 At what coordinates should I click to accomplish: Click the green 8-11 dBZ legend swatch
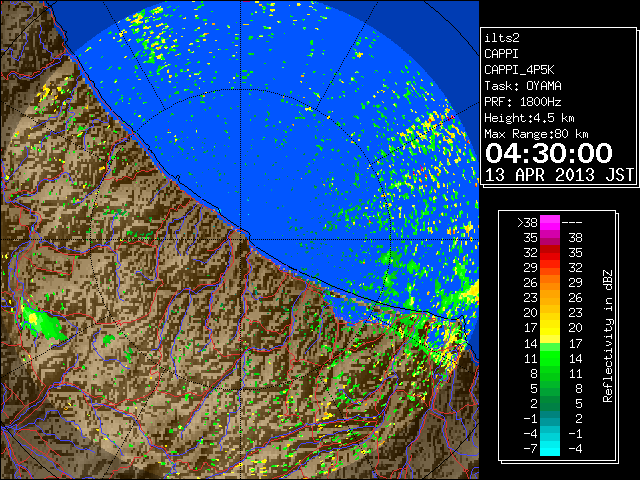click(550, 373)
